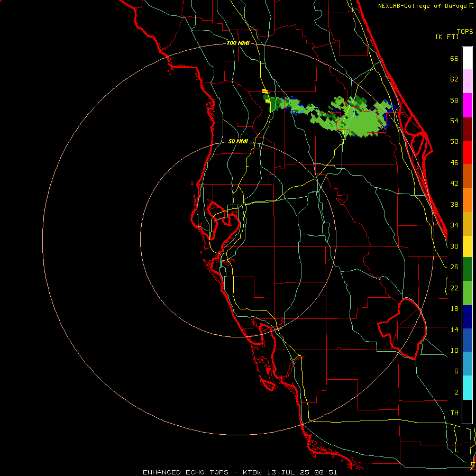Select the light pink legend color band
This screenshot has width=476, height=476.
pyautogui.click(x=467, y=81)
